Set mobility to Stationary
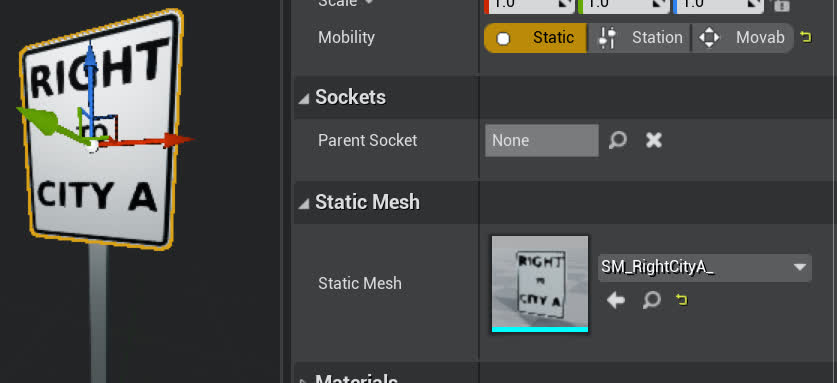This screenshot has height=383, width=837. point(639,37)
